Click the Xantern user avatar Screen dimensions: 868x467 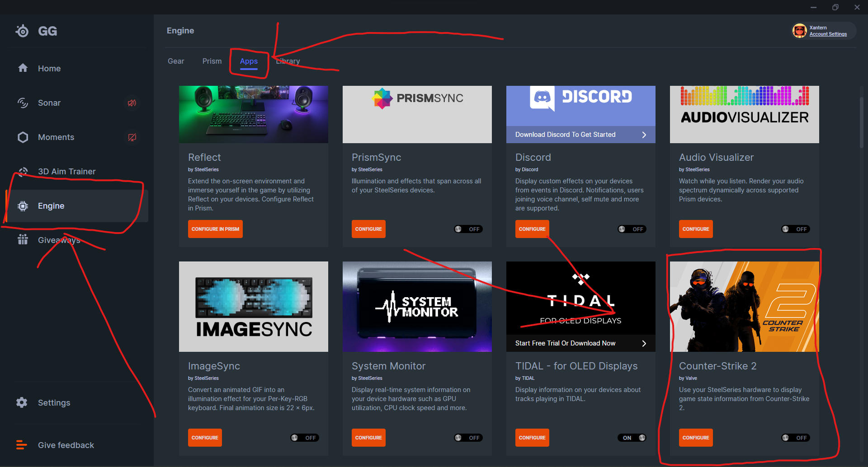click(x=799, y=31)
